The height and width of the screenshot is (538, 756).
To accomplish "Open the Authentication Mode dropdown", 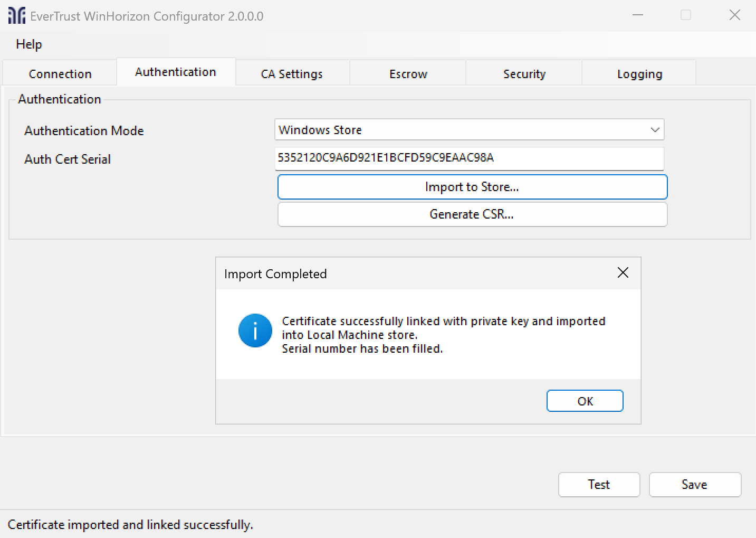I will (x=655, y=129).
